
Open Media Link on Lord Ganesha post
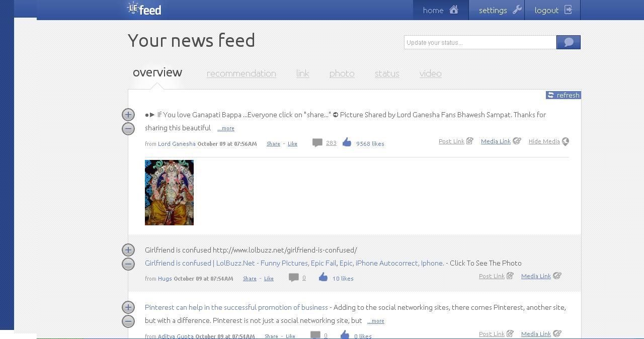tap(501, 141)
